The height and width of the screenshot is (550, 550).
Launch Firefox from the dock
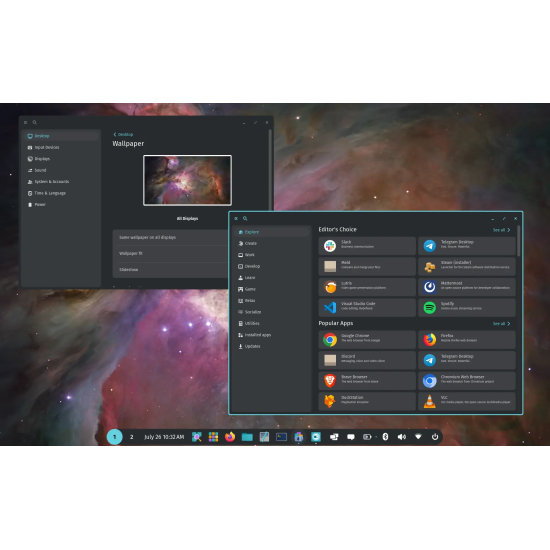(x=230, y=437)
